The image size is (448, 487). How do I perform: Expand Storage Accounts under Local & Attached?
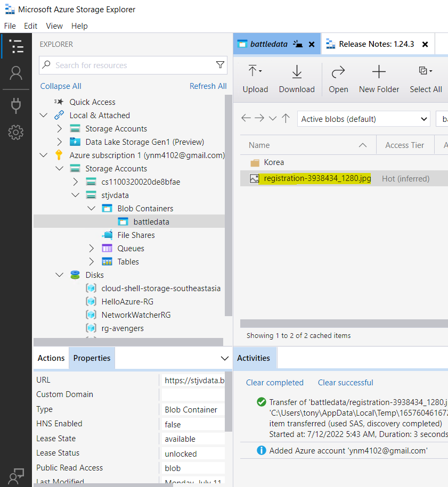(60, 128)
